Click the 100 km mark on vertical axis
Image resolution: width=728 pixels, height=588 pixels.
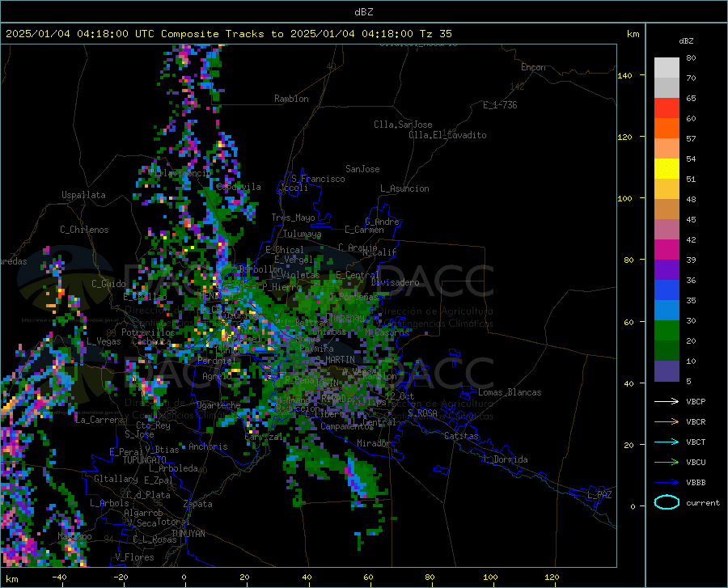pyautogui.click(x=624, y=199)
